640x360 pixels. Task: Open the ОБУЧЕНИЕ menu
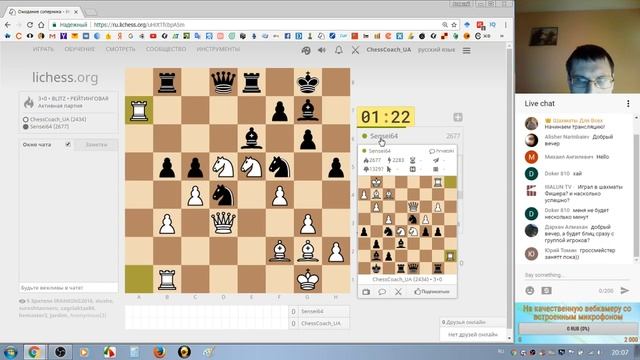point(80,49)
